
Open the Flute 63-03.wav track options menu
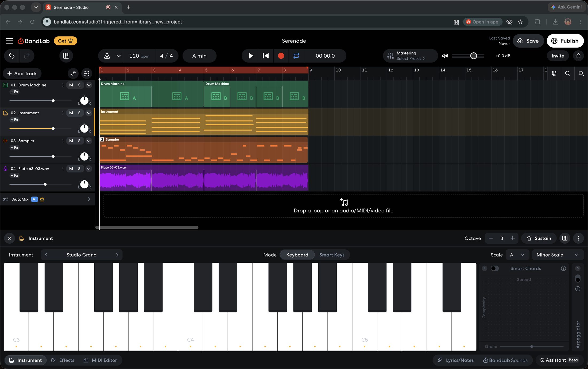coord(63,169)
